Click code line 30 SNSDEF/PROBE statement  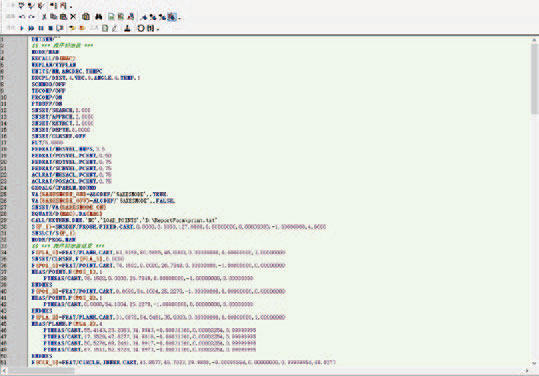(x=178, y=227)
